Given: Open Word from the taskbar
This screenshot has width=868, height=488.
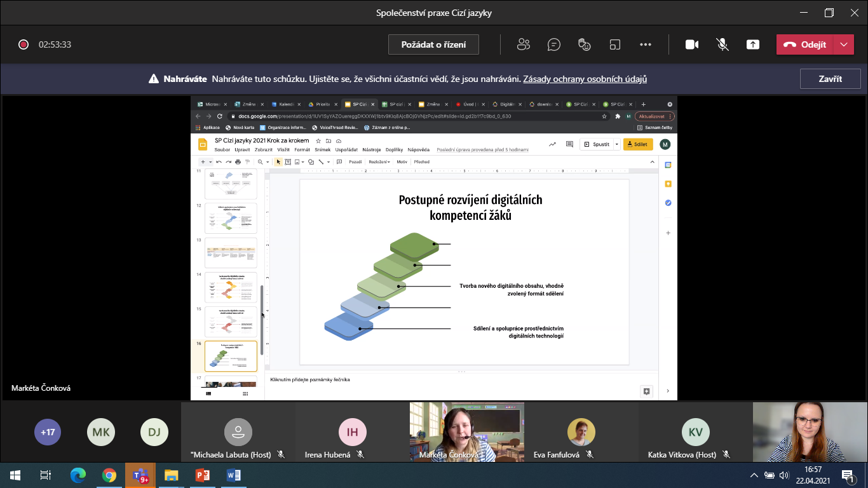Looking at the screenshot, I should (233, 475).
